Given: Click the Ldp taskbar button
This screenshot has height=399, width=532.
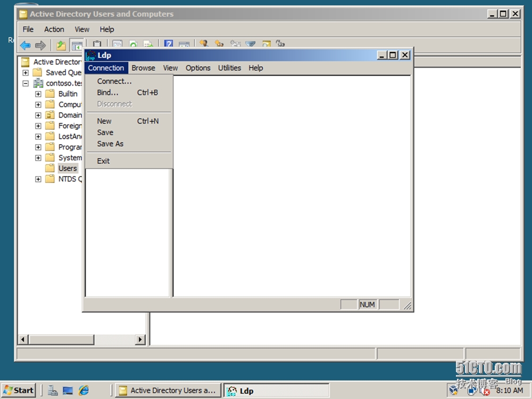Looking at the screenshot, I should pos(276,391).
